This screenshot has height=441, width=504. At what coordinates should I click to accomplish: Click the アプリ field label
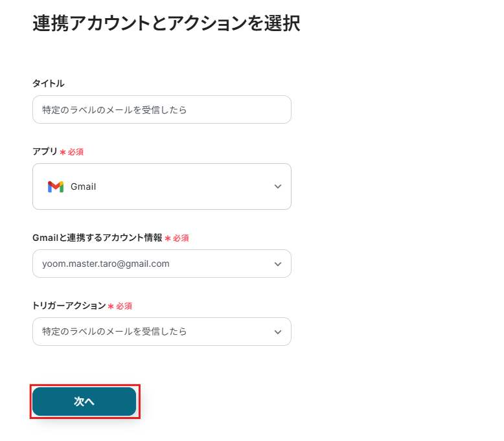(x=45, y=152)
